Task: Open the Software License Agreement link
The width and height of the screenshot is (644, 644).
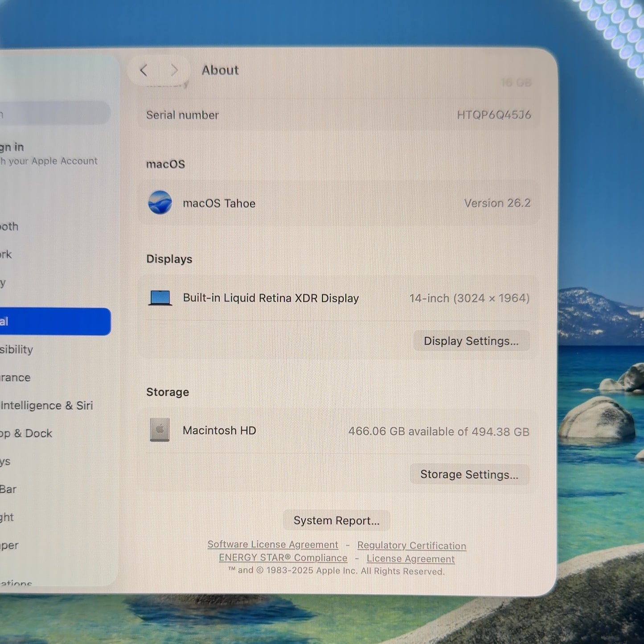Action: coord(273,545)
